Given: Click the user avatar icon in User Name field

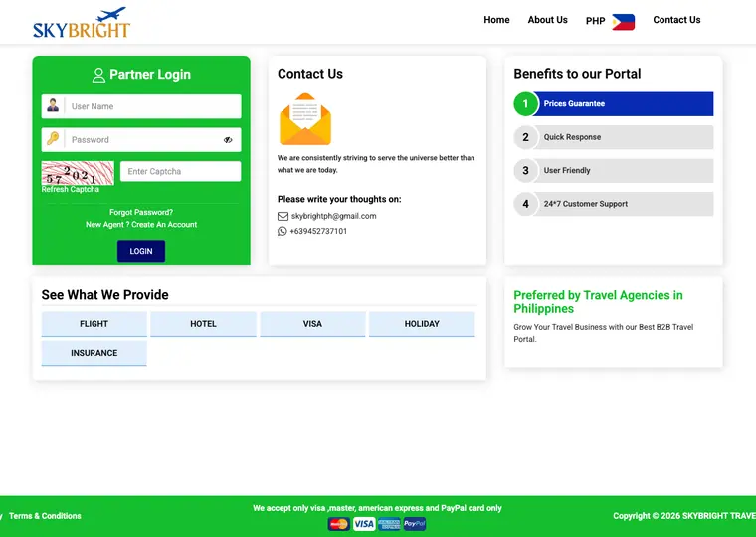Looking at the screenshot, I should (53, 106).
